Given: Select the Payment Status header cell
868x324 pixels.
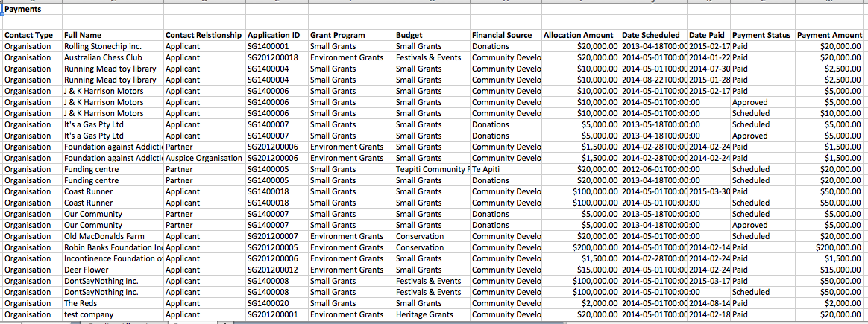Looking at the screenshot, I should pyautogui.click(x=761, y=35).
